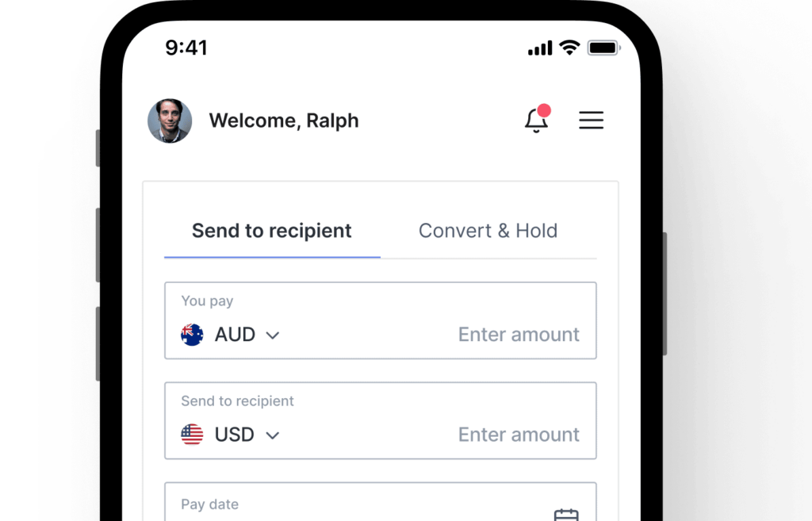Open the Pay date calendar icon
The width and height of the screenshot is (812, 521).
point(566,515)
